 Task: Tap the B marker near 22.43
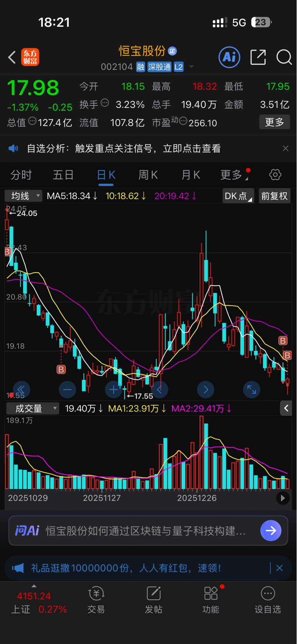[x=7, y=252]
